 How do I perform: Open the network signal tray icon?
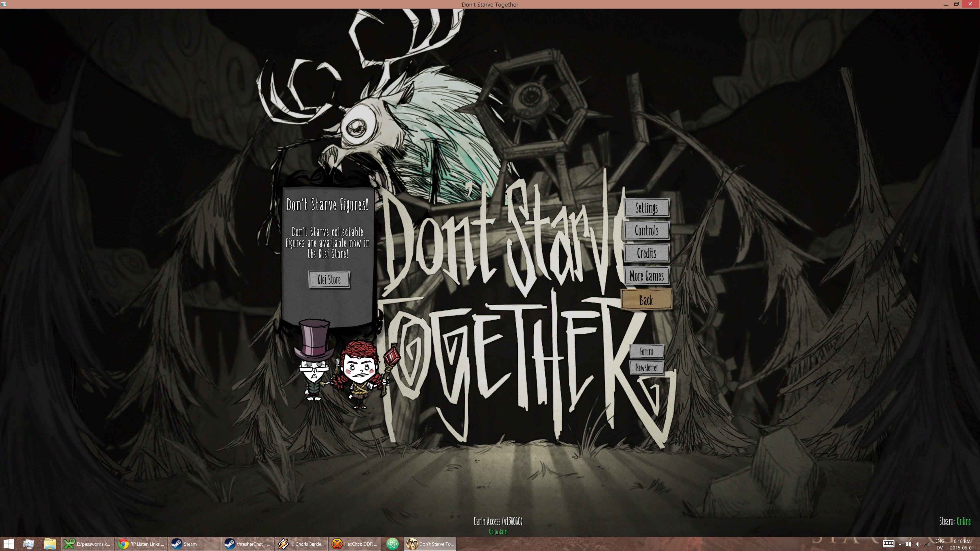[927, 544]
